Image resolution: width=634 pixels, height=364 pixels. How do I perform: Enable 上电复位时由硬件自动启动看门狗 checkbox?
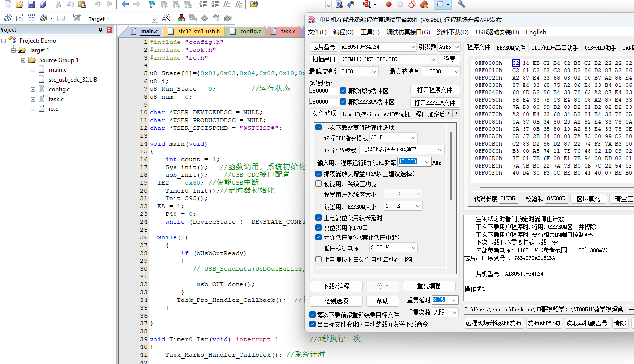click(x=319, y=259)
